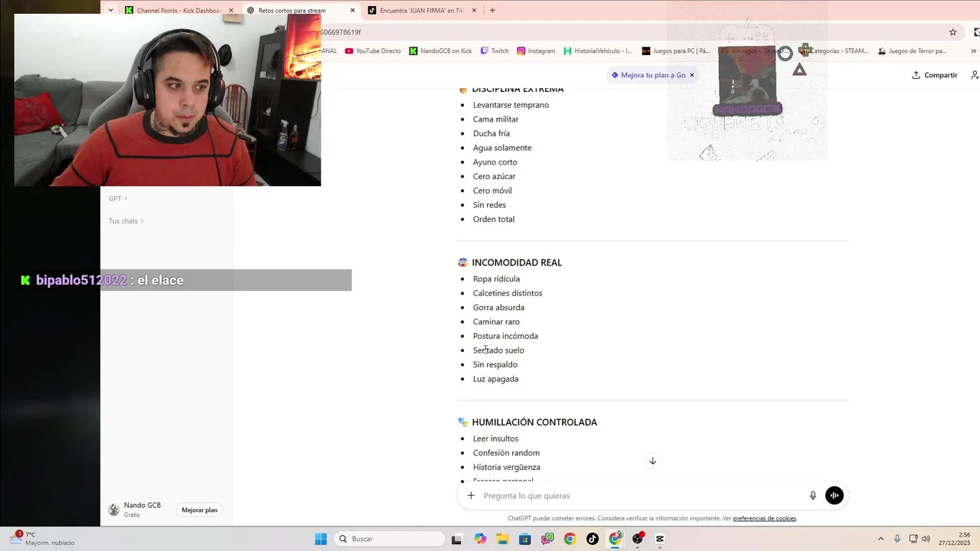980x551 pixels.
Task: Close the Channel Points Kick tab
Action: [x=231, y=11]
